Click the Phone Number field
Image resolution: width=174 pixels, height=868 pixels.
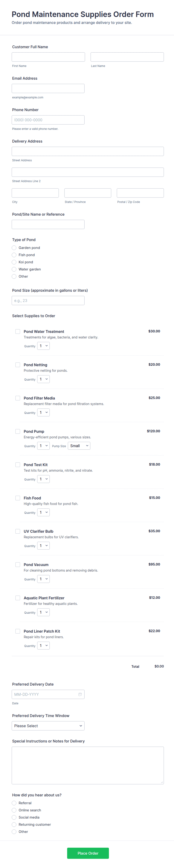48,120
